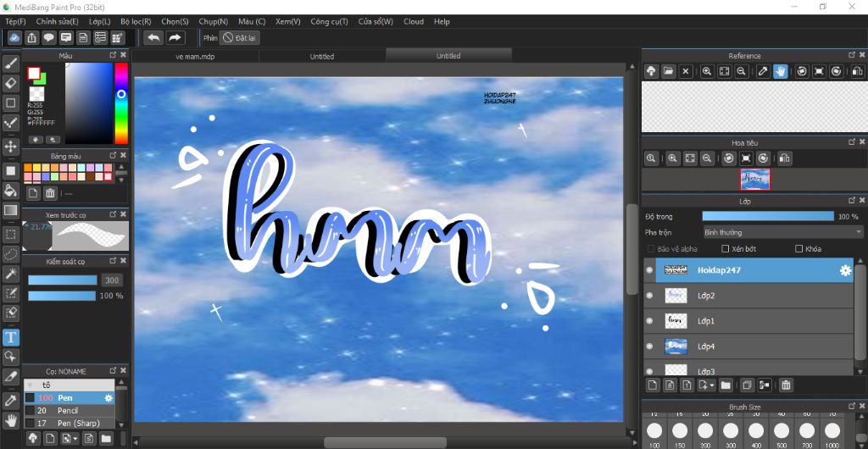
Task: Select the rectangular selection tool
Action: click(x=10, y=234)
